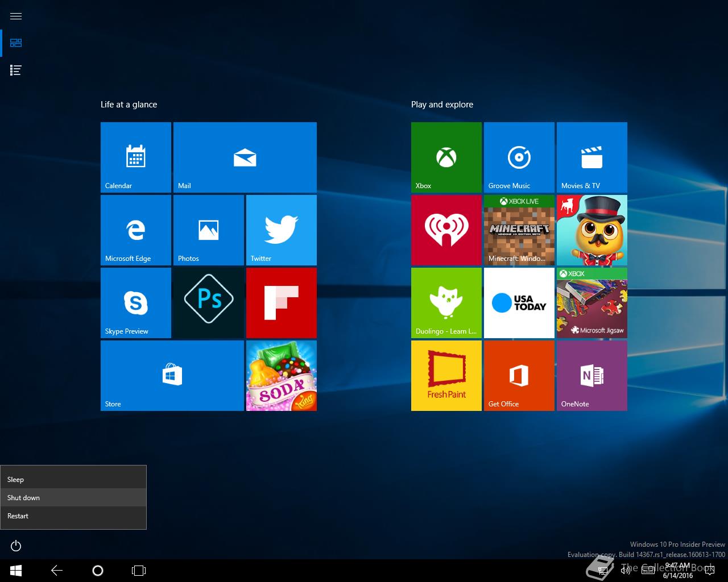Launch Candy Crush Soda tile
The height and width of the screenshot is (582, 728).
pos(282,376)
